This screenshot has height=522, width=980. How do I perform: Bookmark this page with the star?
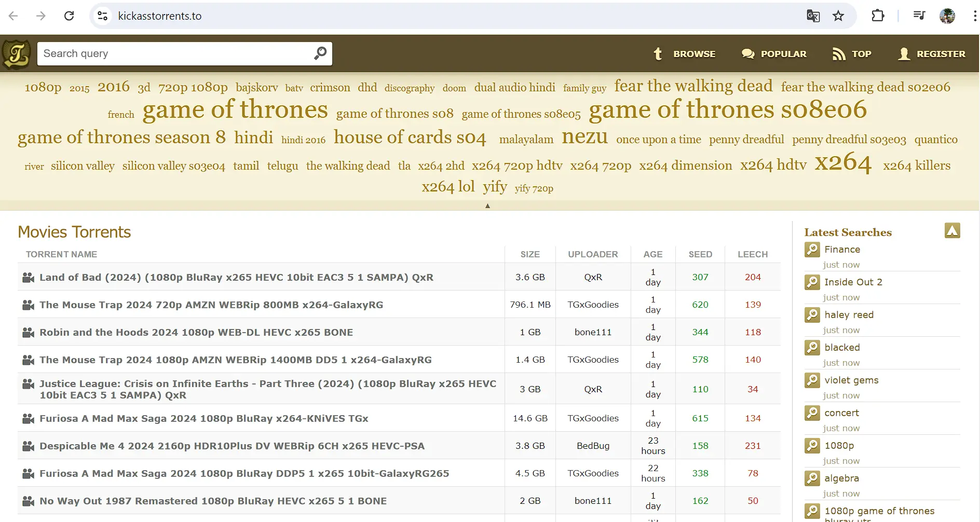click(838, 16)
